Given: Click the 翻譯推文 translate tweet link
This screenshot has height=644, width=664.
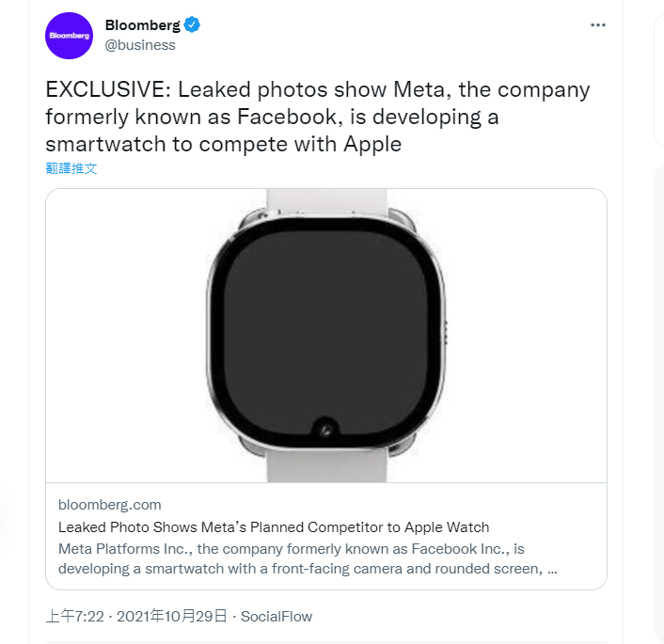Looking at the screenshot, I should 71,168.
